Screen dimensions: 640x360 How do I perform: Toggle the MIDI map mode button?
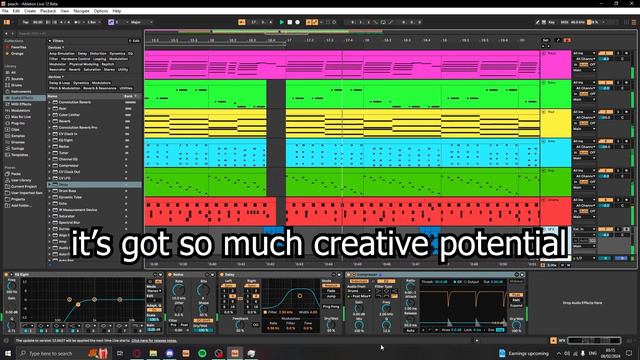[564, 22]
